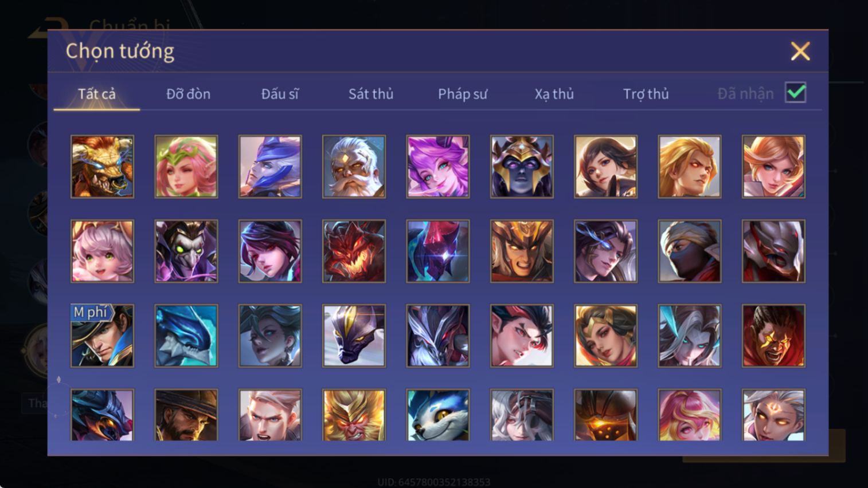Viewport: 868px width, 488px height.
Task: Switch to the 'Đỡ đòn' tab
Action: pos(188,94)
